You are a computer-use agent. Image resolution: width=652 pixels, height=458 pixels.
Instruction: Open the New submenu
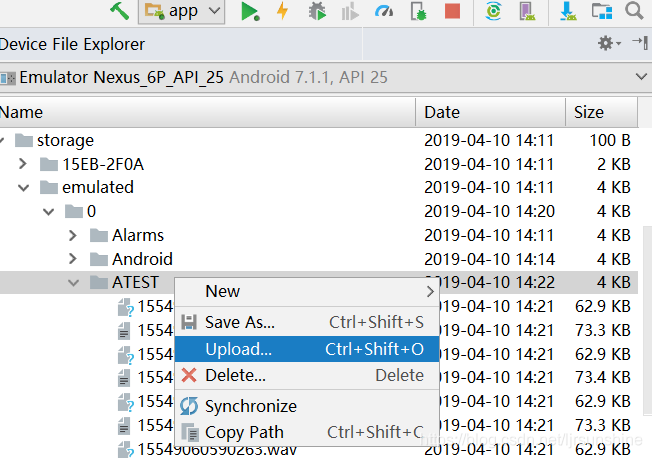[x=307, y=292]
